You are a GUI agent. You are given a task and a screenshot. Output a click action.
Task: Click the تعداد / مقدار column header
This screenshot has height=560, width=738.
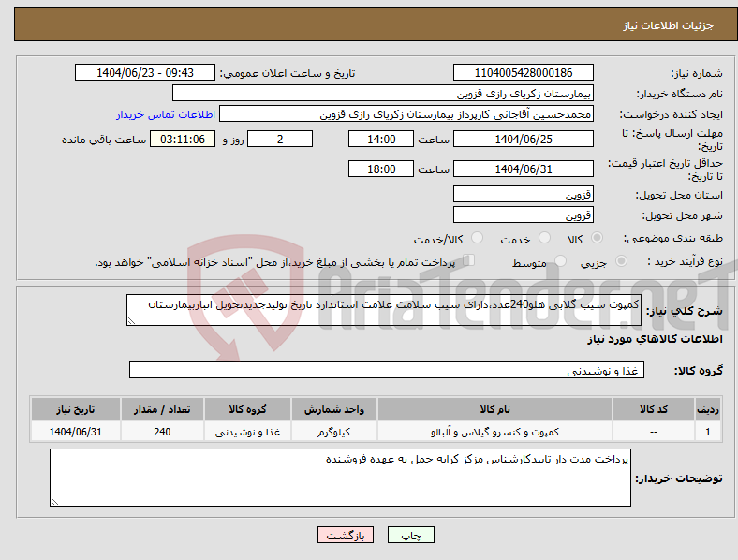pos(162,409)
